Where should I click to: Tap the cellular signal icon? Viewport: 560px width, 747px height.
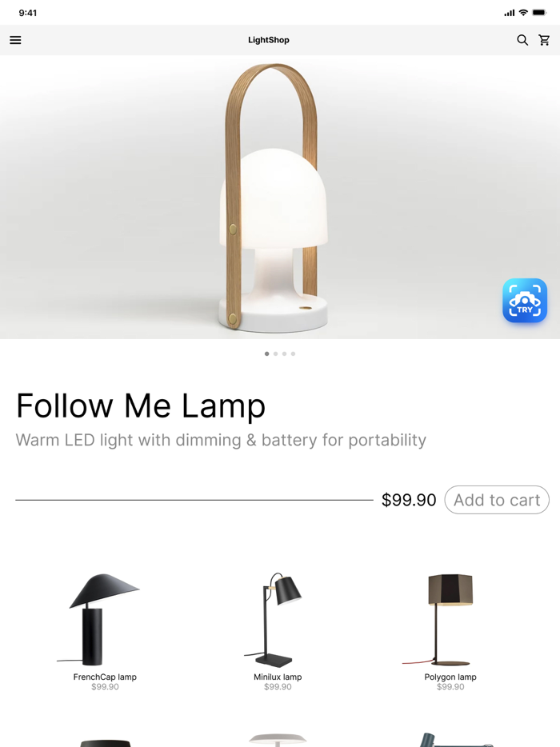click(510, 13)
